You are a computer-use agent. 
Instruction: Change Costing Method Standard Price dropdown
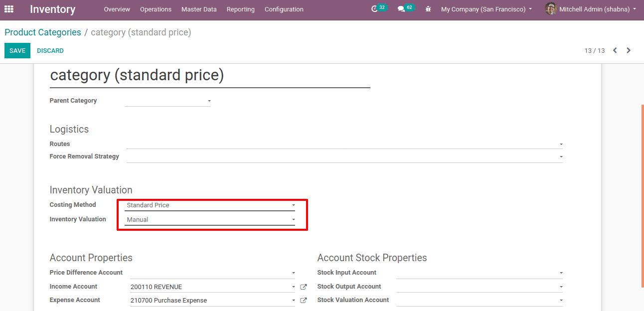pos(210,205)
